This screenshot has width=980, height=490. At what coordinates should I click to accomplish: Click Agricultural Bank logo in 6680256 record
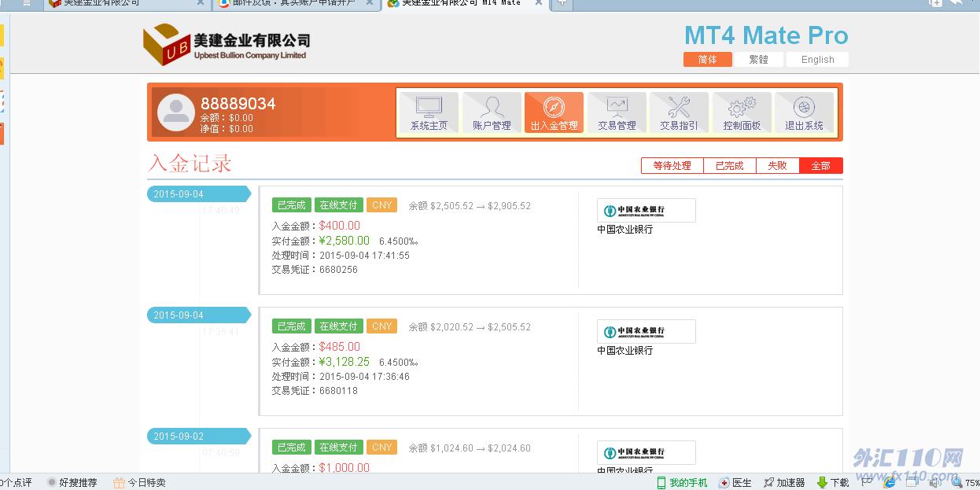click(x=647, y=210)
